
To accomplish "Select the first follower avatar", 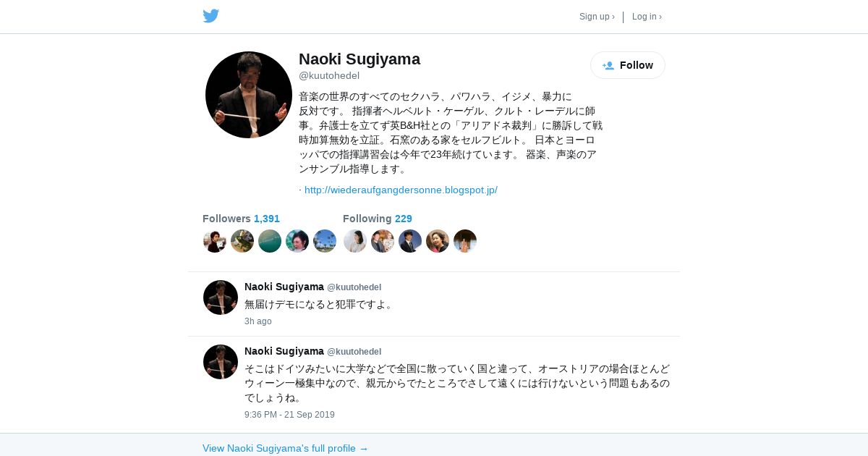I will [x=215, y=241].
